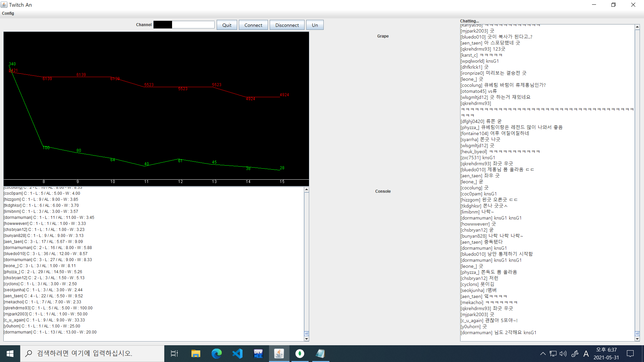
Task: Click the Quit button
Action: (227, 25)
